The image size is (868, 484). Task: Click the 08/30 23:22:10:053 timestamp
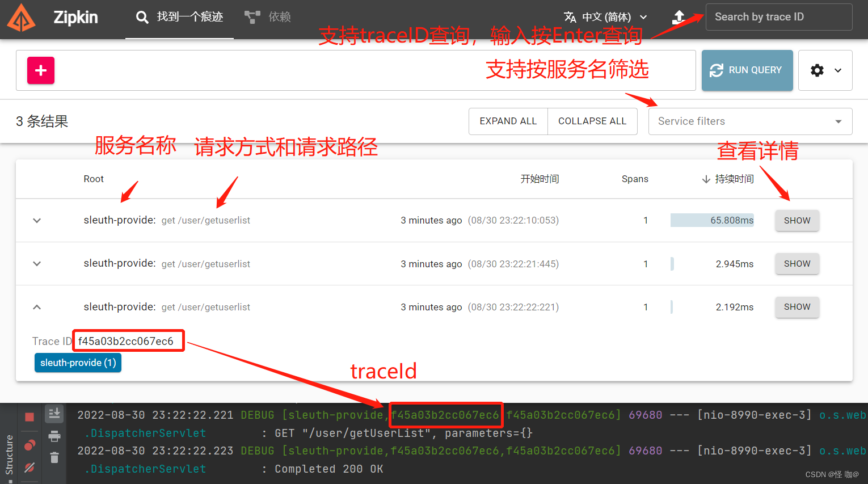click(x=513, y=221)
